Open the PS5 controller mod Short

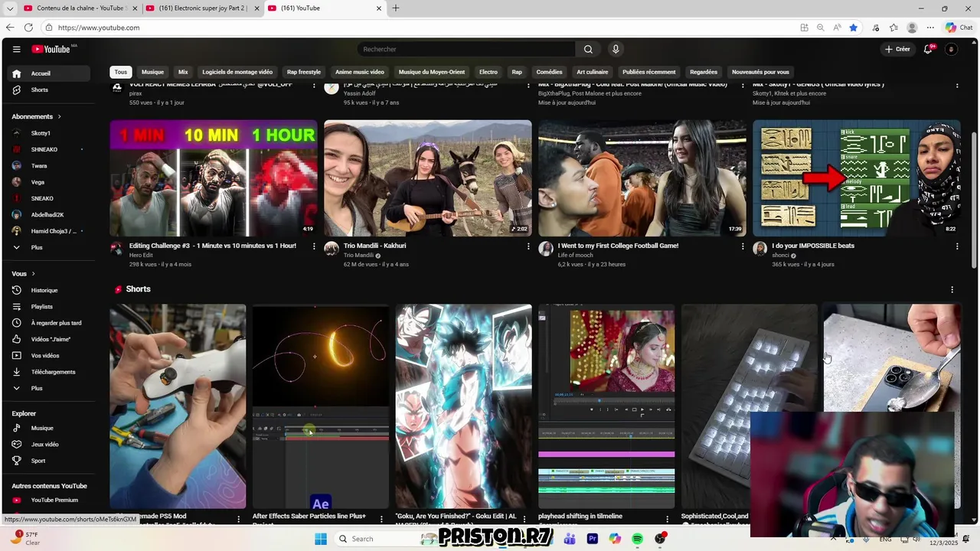[178, 406]
